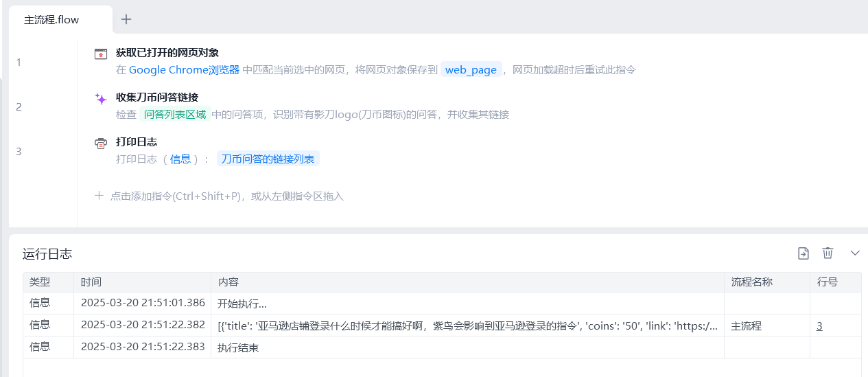Select the web_page variable tag

471,70
